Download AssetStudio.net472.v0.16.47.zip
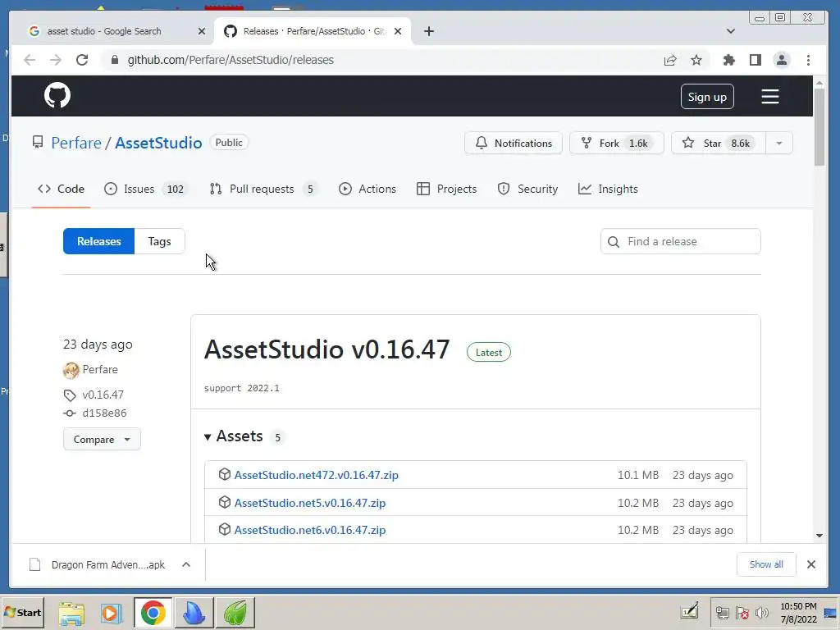Image resolution: width=840 pixels, height=630 pixels. pyautogui.click(x=316, y=475)
